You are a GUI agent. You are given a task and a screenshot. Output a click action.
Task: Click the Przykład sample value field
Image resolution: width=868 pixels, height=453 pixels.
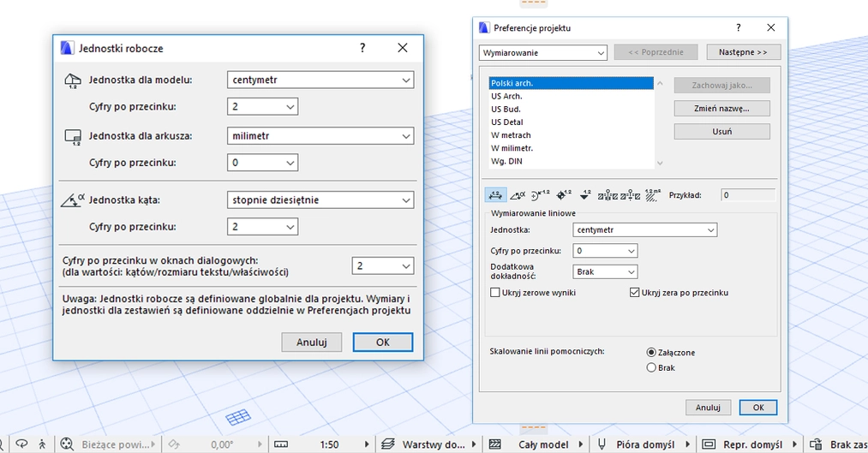click(748, 194)
